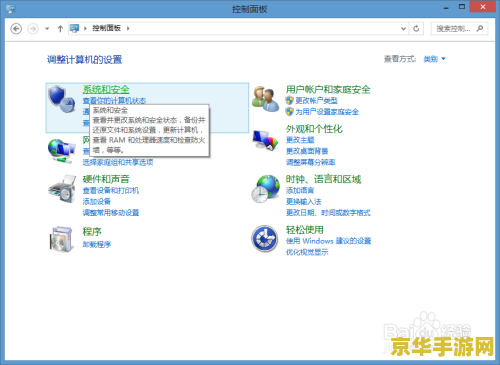Expand the chevron before 控制面板 in the address bar

[x=85, y=28]
